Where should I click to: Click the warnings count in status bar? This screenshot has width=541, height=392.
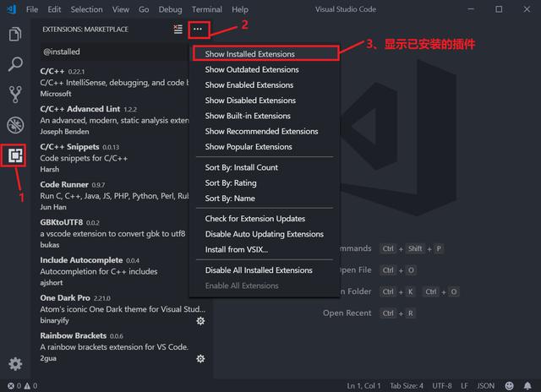[x=30, y=385]
